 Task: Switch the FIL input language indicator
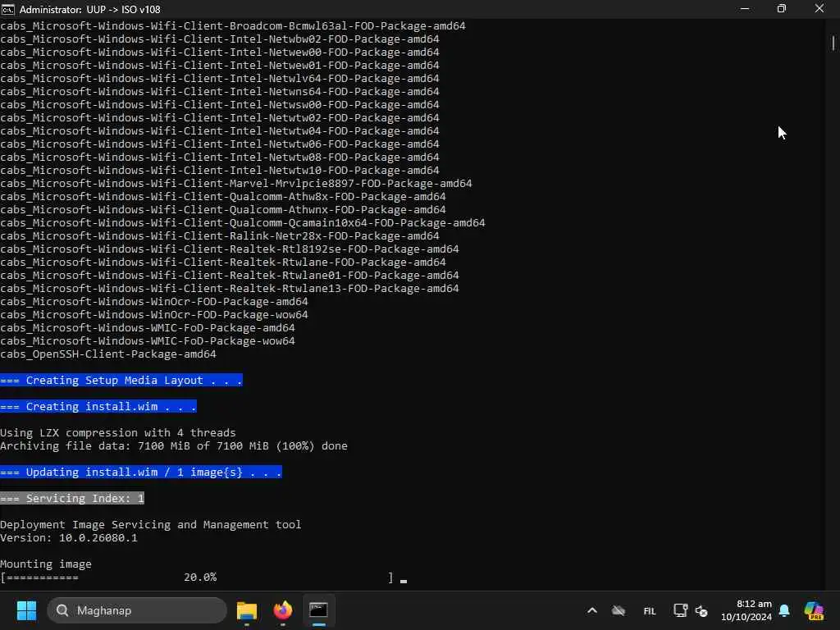point(650,610)
